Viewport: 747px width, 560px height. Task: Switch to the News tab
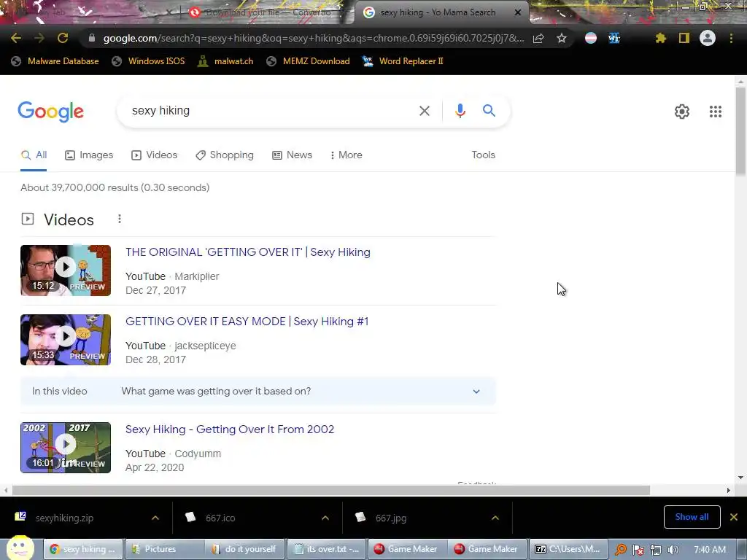pyautogui.click(x=292, y=155)
